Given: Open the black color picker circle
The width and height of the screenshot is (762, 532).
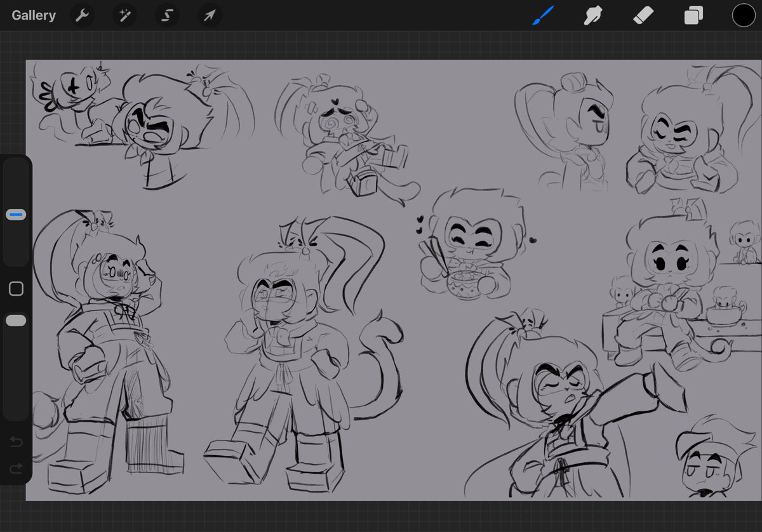Looking at the screenshot, I should (x=744, y=15).
